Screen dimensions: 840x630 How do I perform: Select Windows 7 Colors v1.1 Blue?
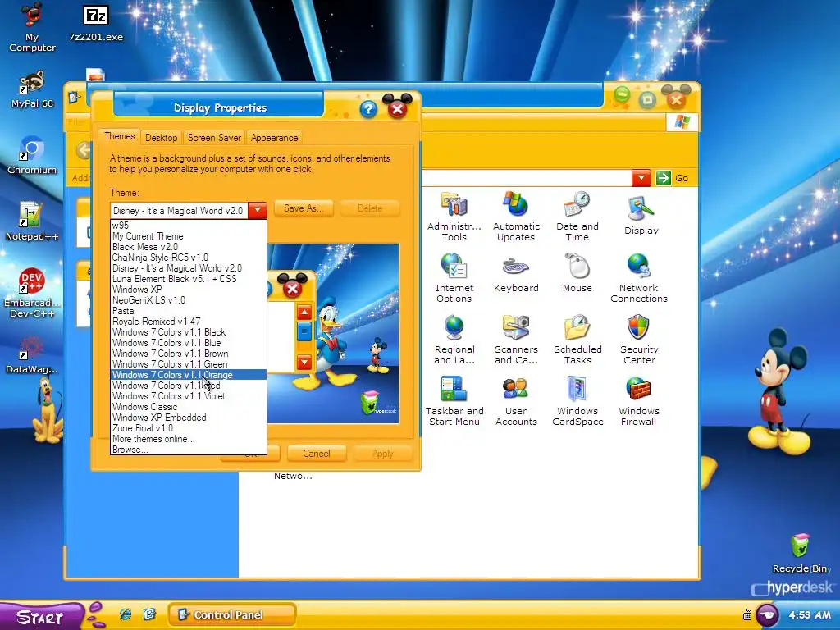(x=188, y=343)
